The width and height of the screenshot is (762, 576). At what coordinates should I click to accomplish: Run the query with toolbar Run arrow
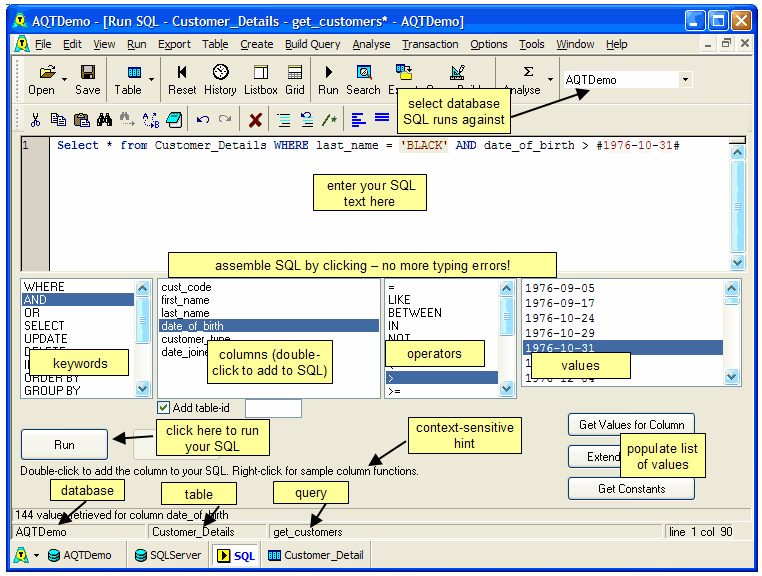(x=329, y=72)
